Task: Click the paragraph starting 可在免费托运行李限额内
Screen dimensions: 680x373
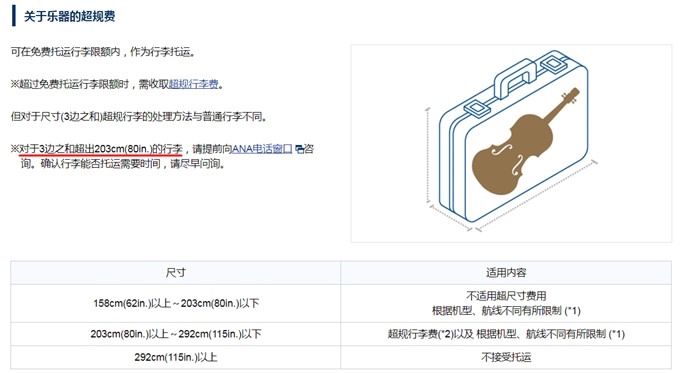Action: click(104, 52)
